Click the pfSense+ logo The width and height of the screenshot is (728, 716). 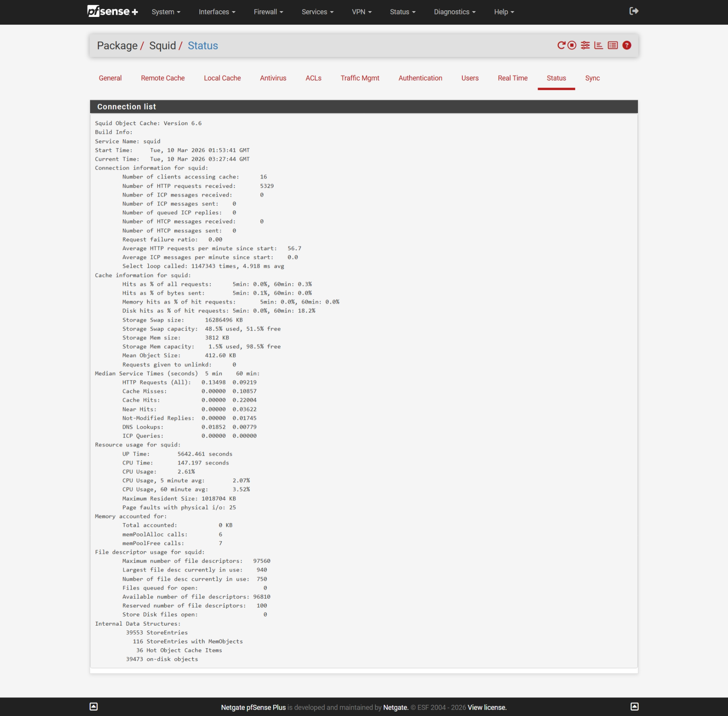112,11
